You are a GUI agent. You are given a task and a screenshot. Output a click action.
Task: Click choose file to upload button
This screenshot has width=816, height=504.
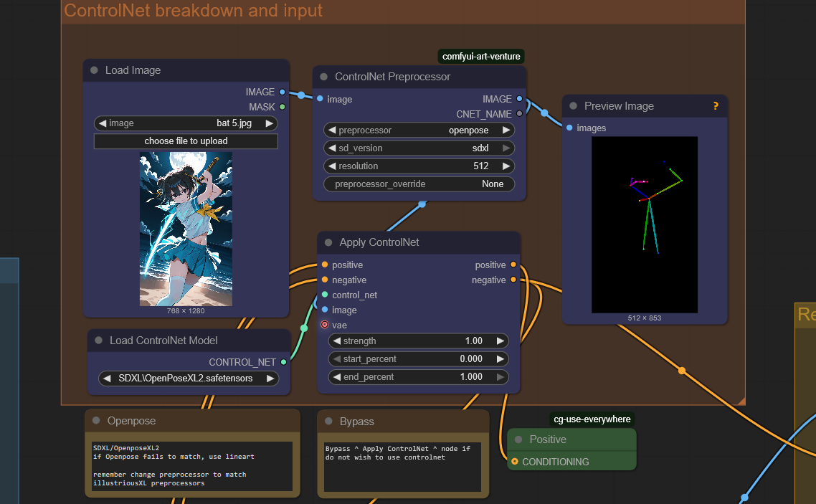pyautogui.click(x=186, y=141)
